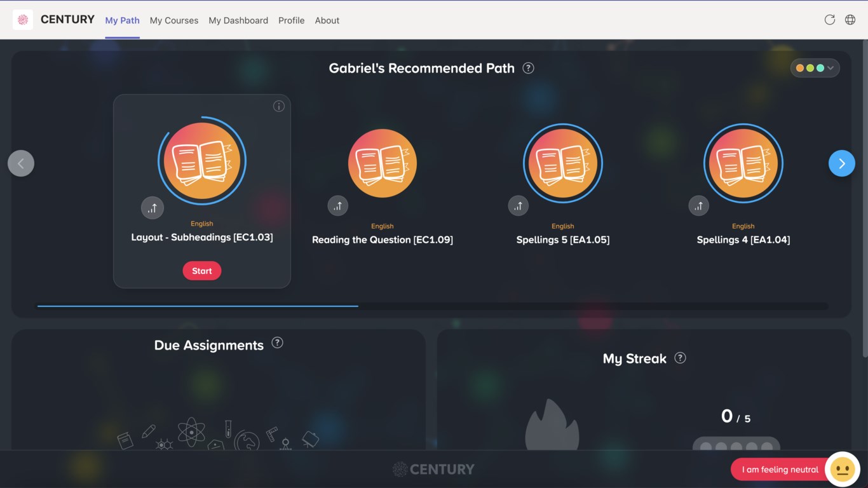868x488 pixels.
Task: Switch to My Dashboard tab
Action: point(238,20)
